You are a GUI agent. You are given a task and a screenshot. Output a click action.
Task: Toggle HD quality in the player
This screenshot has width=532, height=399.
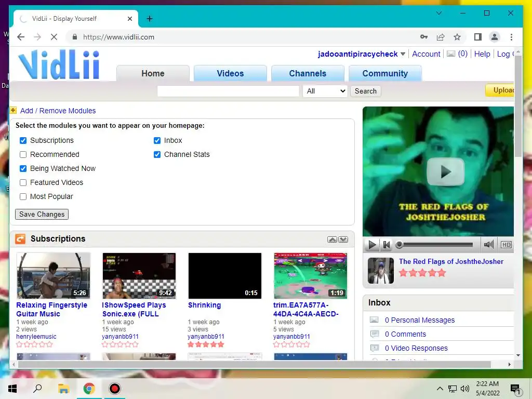(x=506, y=245)
